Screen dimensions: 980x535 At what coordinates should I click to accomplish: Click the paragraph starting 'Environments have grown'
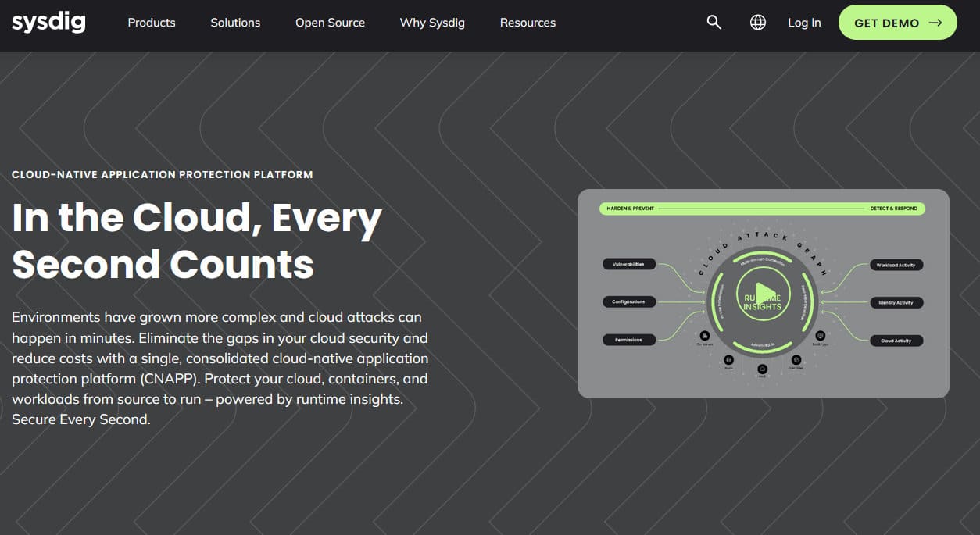220,368
